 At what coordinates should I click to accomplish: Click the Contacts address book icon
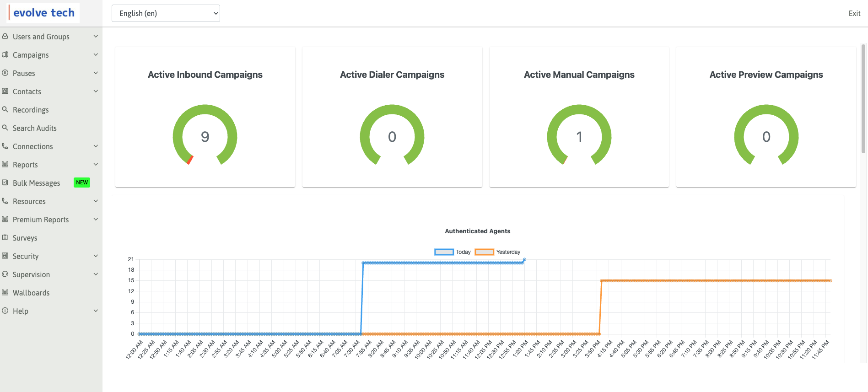point(5,91)
